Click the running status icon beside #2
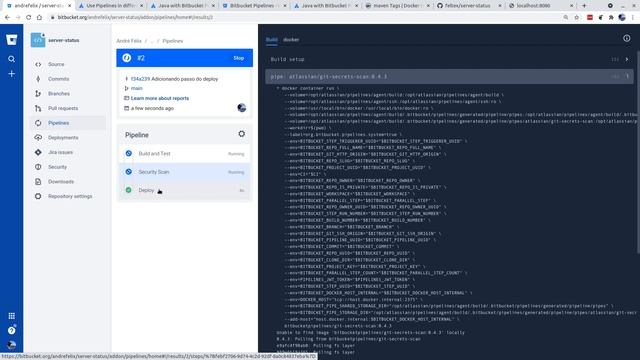This screenshot has height=360, width=640. [x=127, y=58]
